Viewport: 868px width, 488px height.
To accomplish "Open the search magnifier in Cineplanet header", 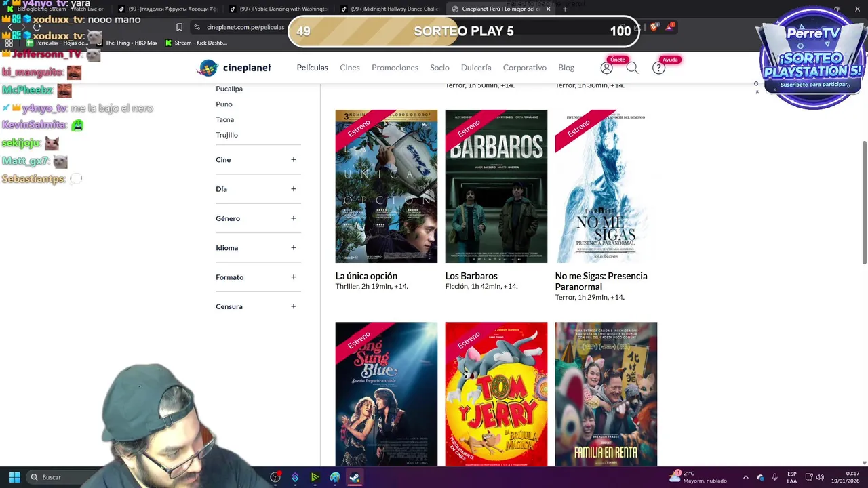I will [x=632, y=68].
